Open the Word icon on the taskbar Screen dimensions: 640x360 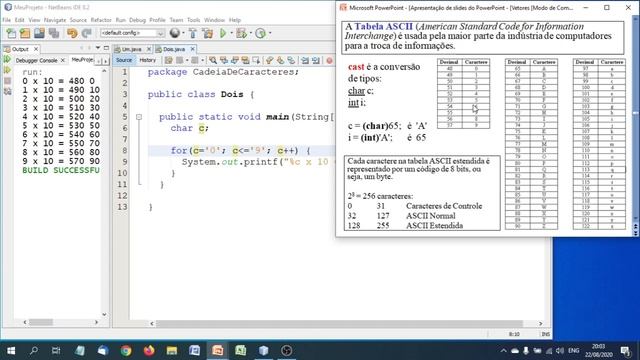pos(195,351)
